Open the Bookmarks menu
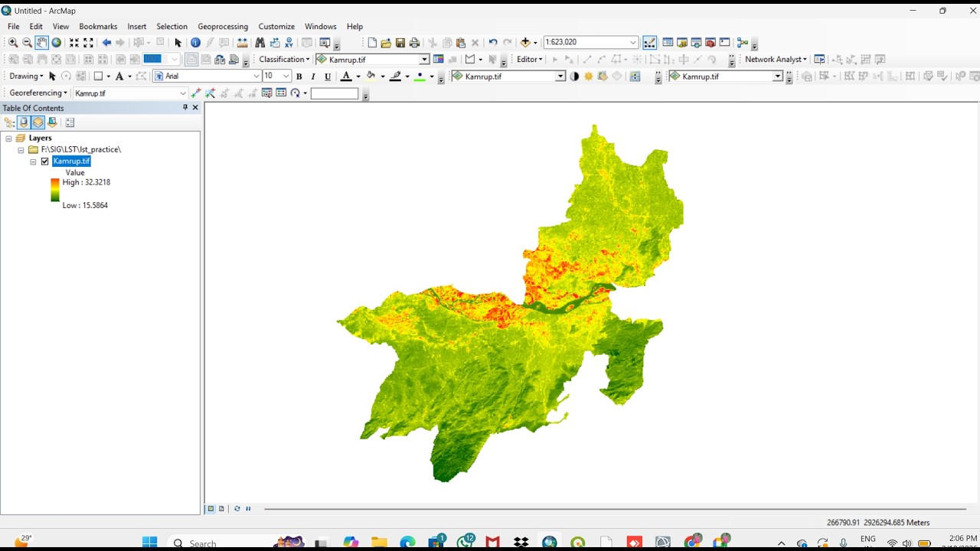The image size is (980, 551). (x=98, y=26)
